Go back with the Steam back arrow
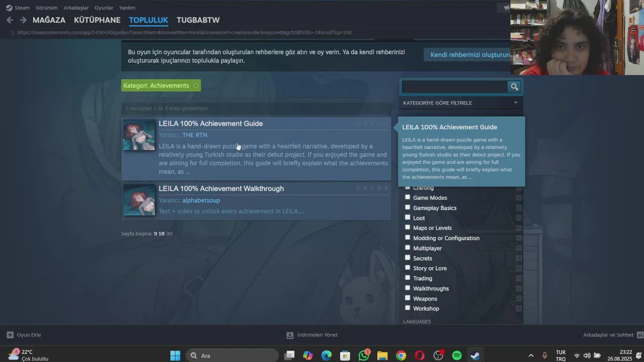Viewport: 644px width, 362px height. (x=10, y=20)
